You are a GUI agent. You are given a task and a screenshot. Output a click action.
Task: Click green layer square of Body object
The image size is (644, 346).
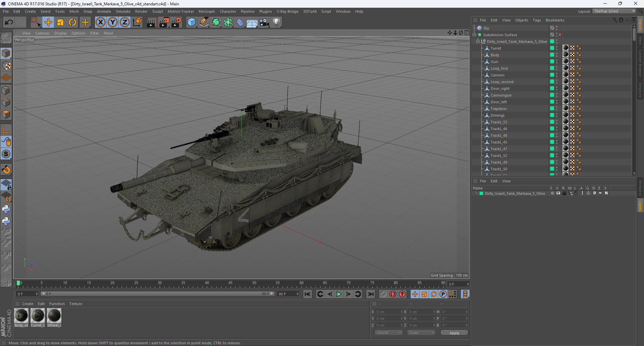tap(552, 55)
